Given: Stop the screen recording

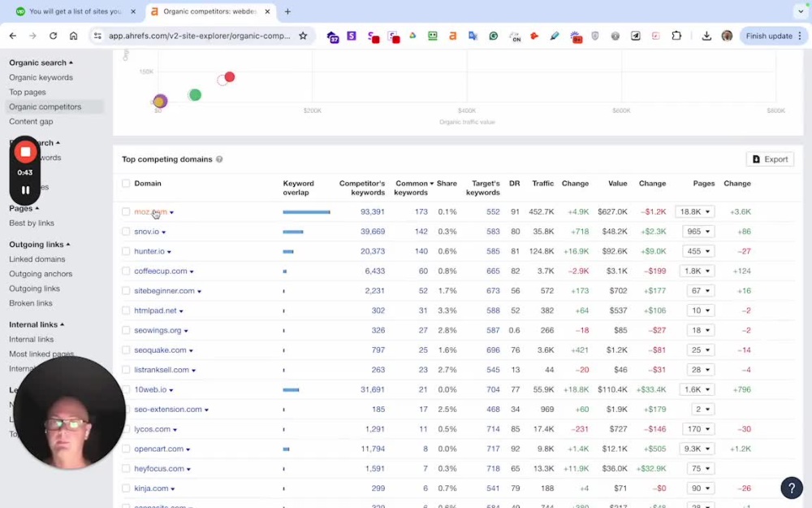Looking at the screenshot, I should (x=25, y=152).
